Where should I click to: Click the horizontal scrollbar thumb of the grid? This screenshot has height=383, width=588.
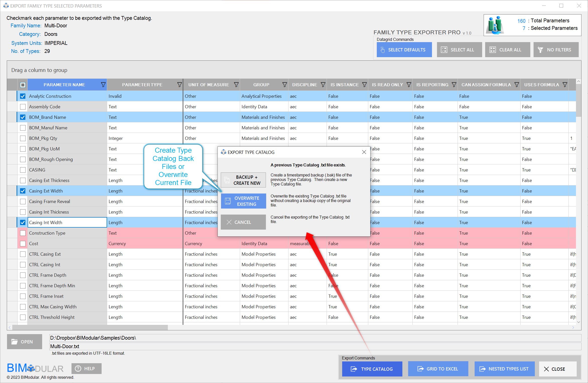click(90, 327)
